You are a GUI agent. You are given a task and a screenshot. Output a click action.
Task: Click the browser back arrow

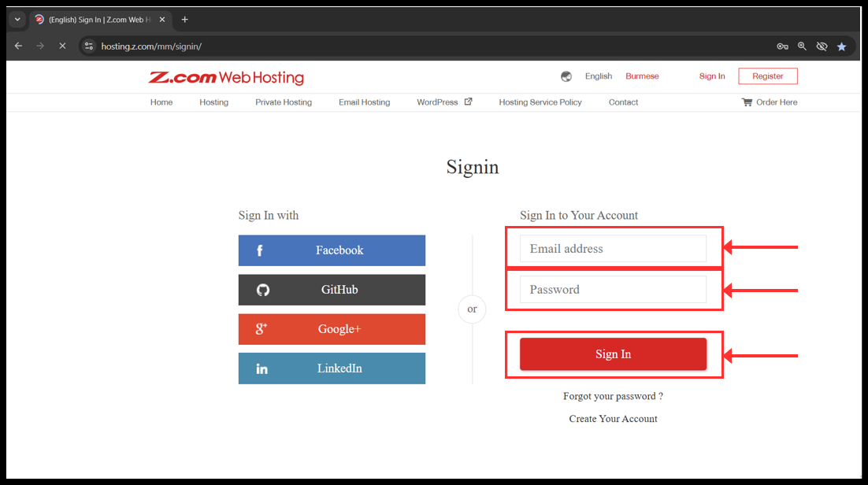click(18, 46)
